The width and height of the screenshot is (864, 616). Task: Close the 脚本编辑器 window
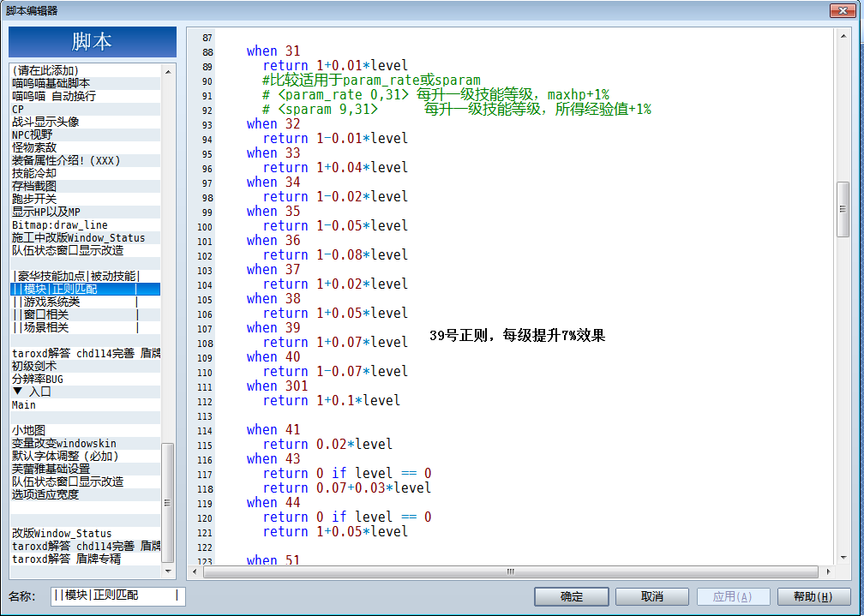(843, 10)
